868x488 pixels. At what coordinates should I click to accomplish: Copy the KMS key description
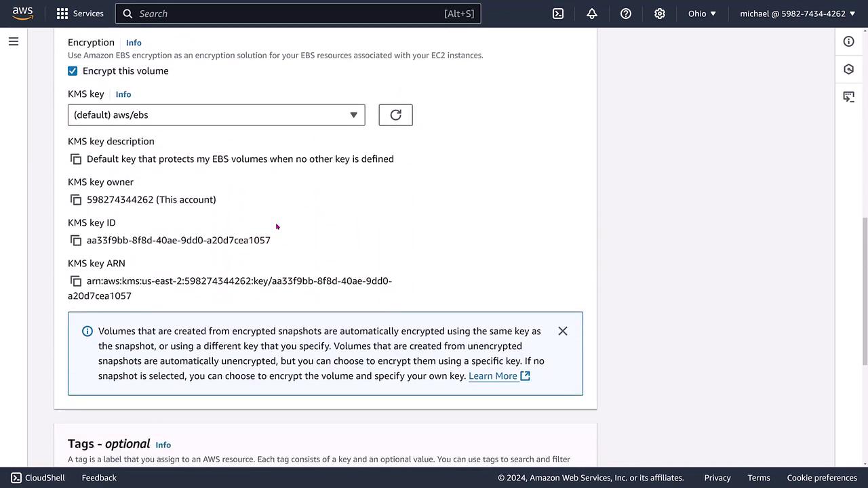pyautogui.click(x=76, y=159)
